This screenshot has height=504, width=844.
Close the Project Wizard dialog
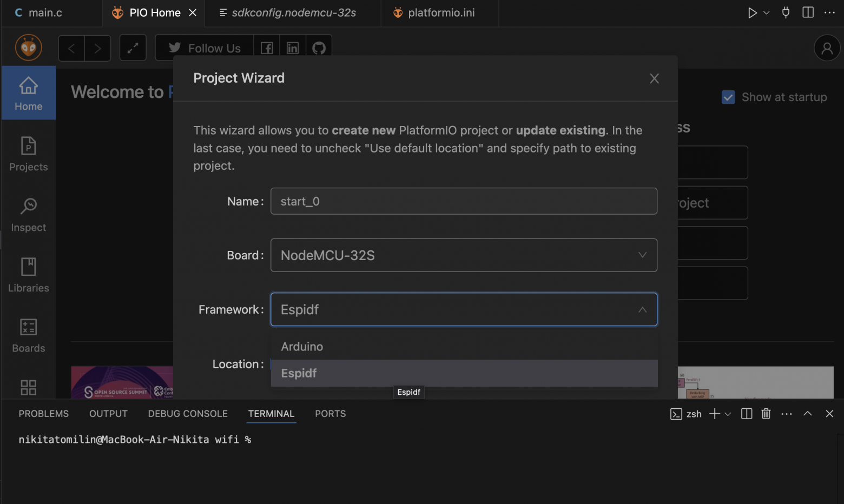(654, 79)
